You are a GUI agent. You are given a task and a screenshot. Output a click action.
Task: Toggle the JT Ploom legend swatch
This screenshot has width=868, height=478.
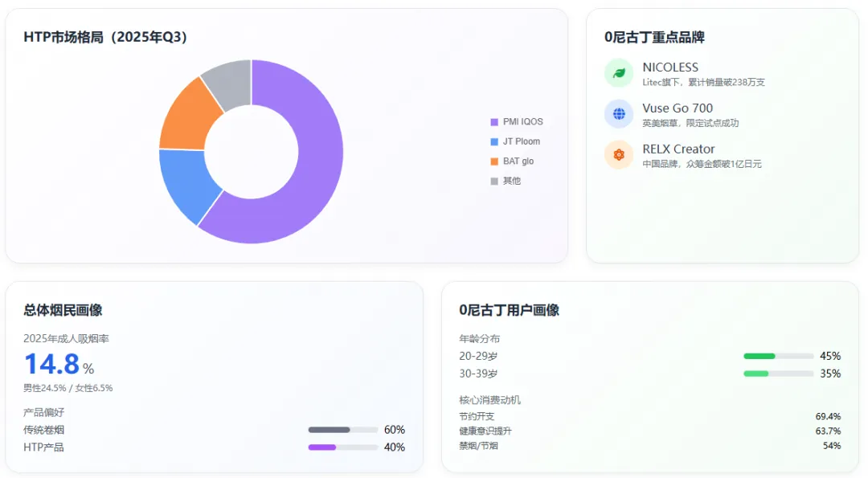click(x=494, y=141)
